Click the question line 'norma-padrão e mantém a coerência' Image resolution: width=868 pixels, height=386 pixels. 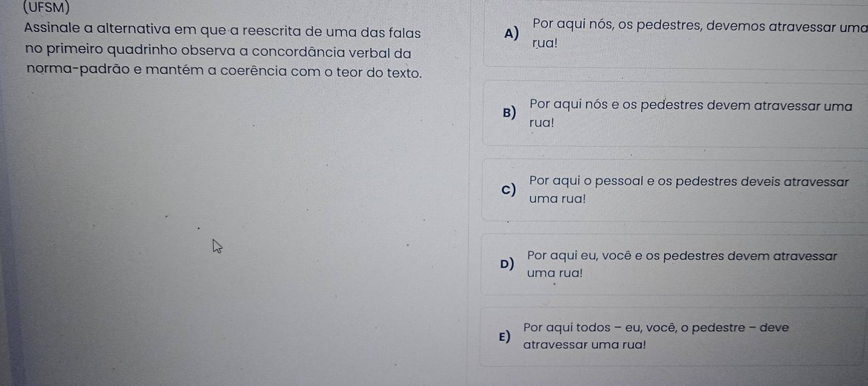tap(224, 72)
